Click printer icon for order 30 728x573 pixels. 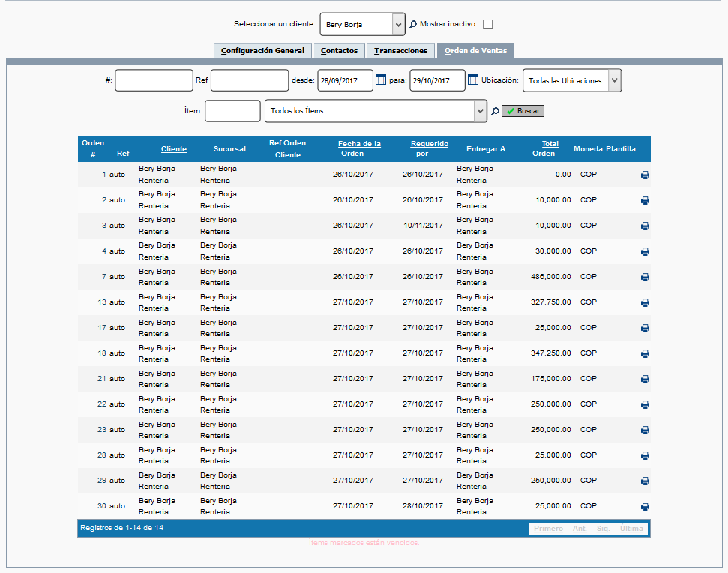[645, 507]
